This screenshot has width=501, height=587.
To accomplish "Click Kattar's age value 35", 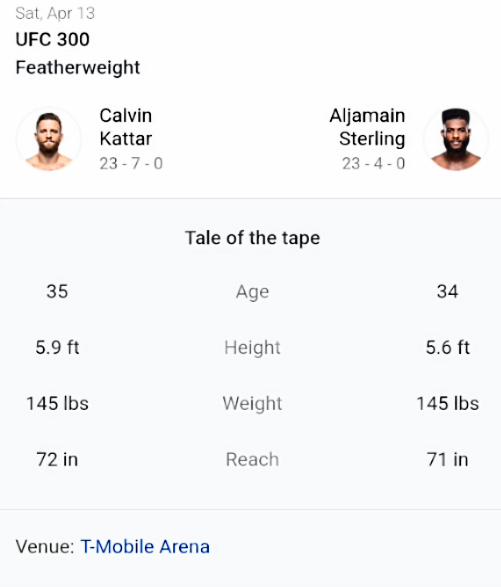I will pyautogui.click(x=57, y=292).
